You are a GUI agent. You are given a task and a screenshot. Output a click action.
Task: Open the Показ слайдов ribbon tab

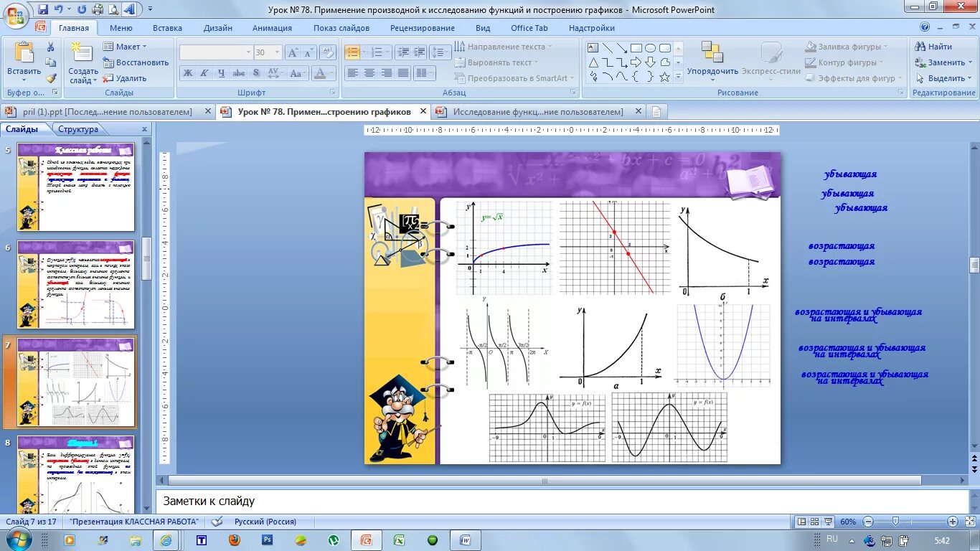[x=341, y=28]
